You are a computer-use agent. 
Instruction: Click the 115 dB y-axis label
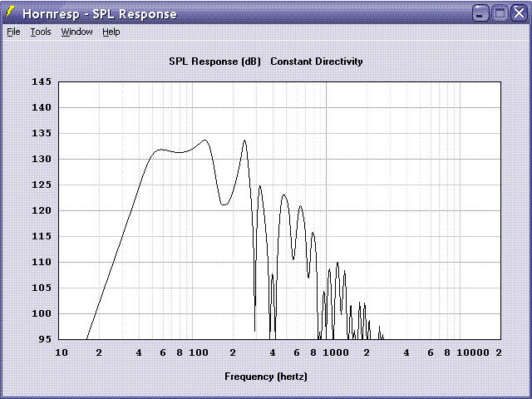point(42,236)
